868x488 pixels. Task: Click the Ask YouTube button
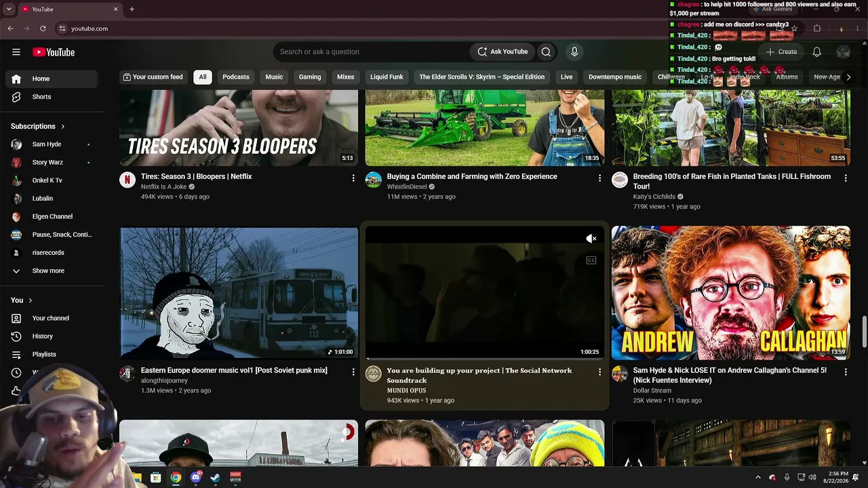click(x=502, y=52)
